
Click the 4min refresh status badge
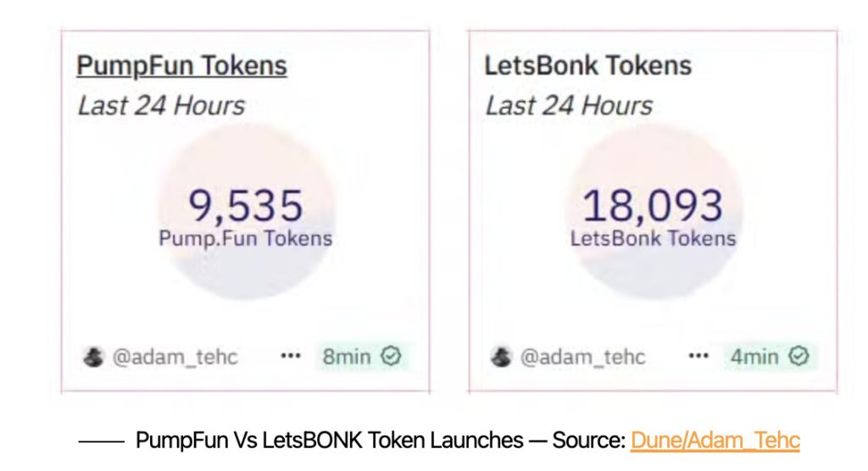click(x=770, y=357)
